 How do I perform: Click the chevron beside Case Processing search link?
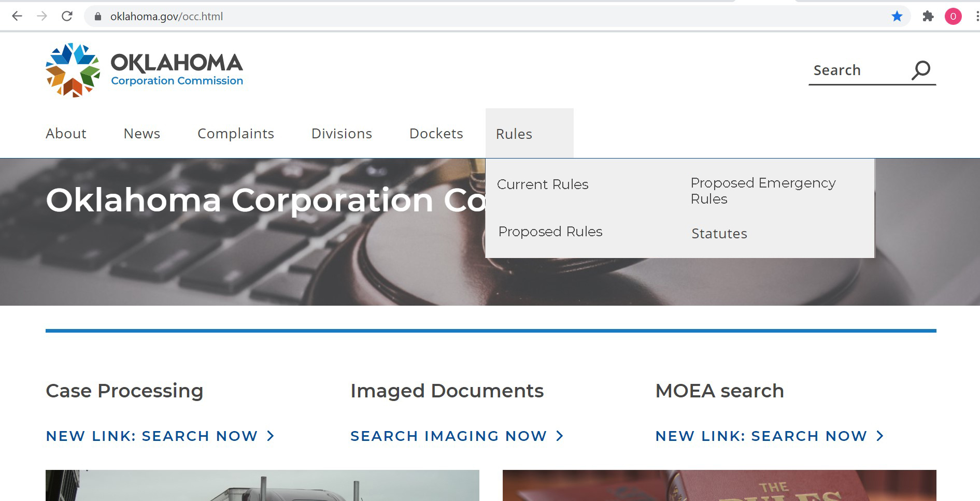point(271,436)
